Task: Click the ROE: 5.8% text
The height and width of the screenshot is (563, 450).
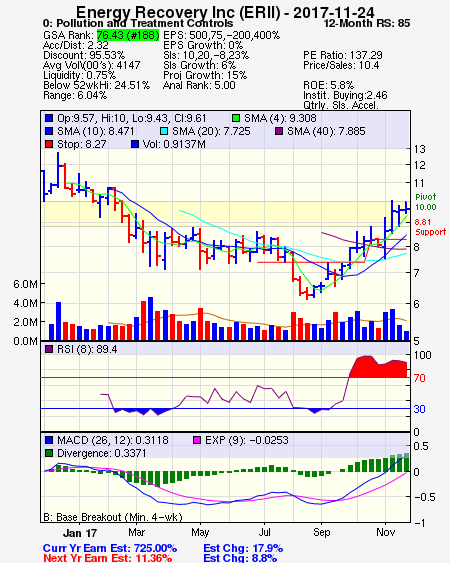Action: coord(329,85)
